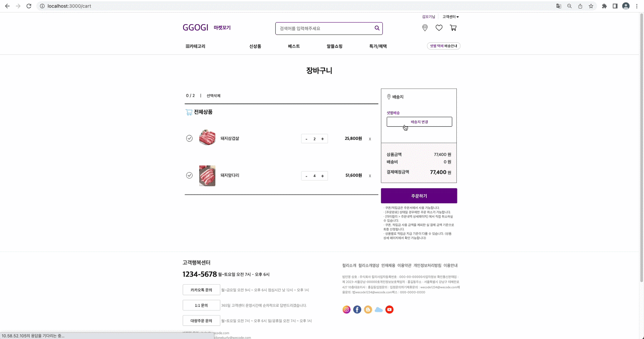Open the Instagram social icon

tap(346, 309)
